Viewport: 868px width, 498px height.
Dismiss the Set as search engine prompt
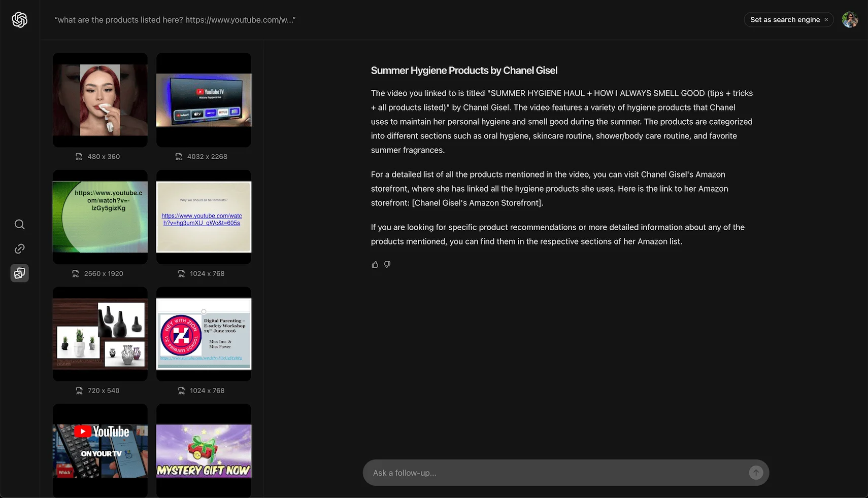(826, 19)
